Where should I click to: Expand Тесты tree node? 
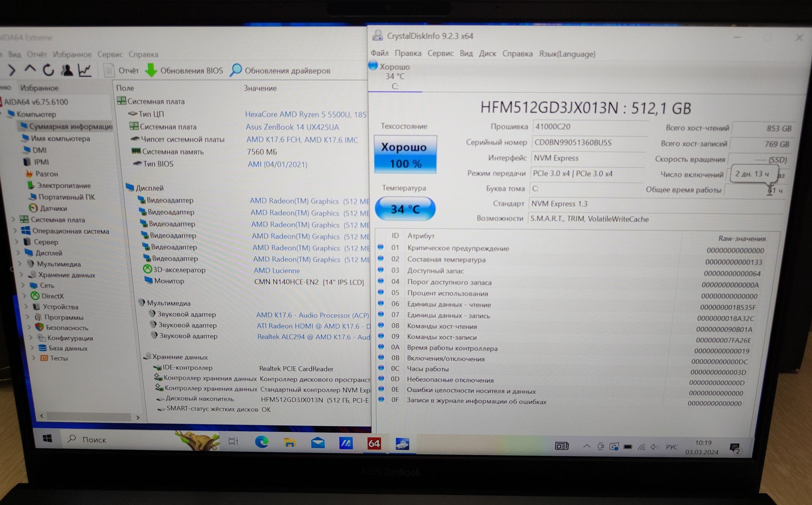tap(34, 358)
